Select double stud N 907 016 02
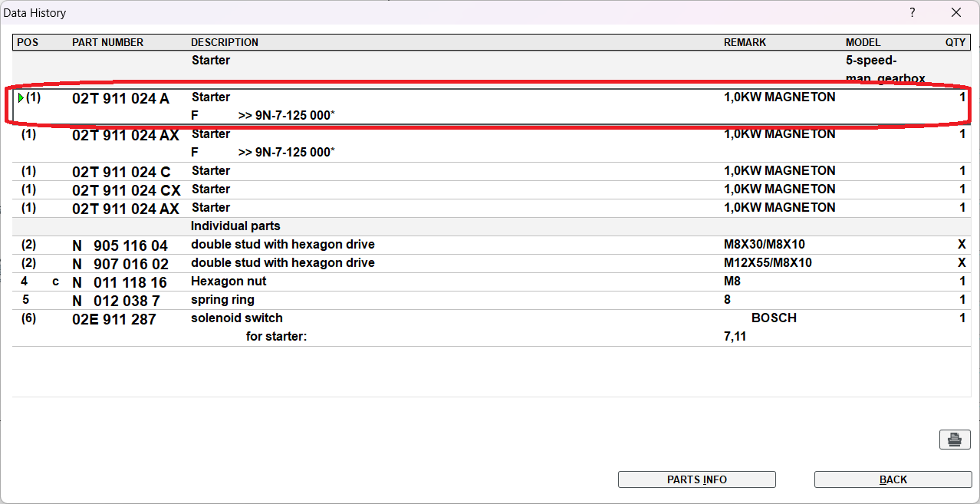This screenshot has width=980, height=504. [120, 264]
